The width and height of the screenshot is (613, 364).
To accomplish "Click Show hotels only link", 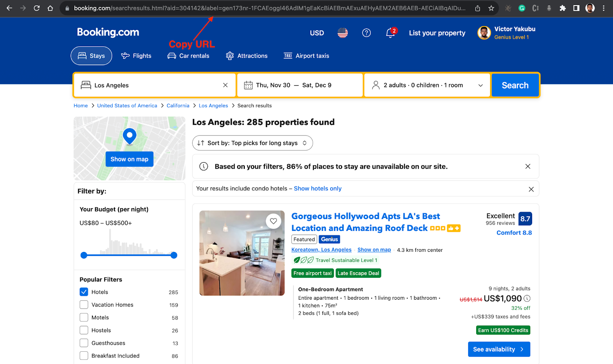I will [x=318, y=189].
